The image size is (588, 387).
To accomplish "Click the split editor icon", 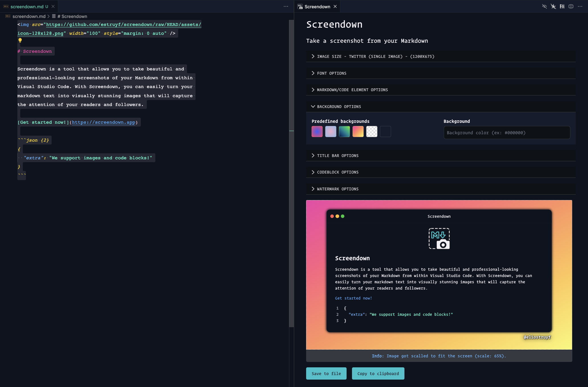I will click(571, 6).
